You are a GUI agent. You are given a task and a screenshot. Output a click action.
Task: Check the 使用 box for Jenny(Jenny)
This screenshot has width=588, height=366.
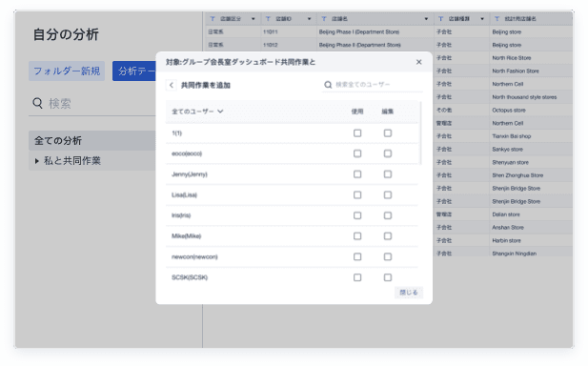tap(357, 174)
